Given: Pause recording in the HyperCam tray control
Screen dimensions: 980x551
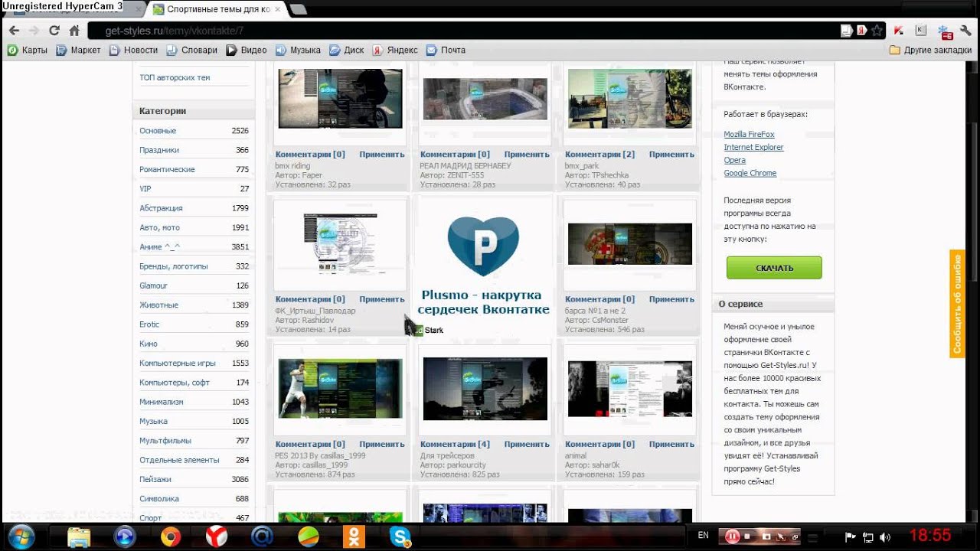Looking at the screenshot, I should tap(733, 536).
